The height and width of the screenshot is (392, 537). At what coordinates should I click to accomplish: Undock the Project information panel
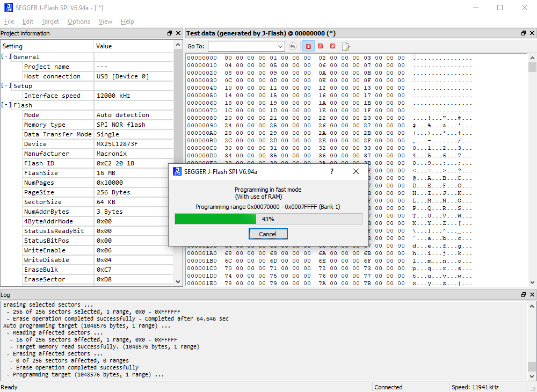170,33
